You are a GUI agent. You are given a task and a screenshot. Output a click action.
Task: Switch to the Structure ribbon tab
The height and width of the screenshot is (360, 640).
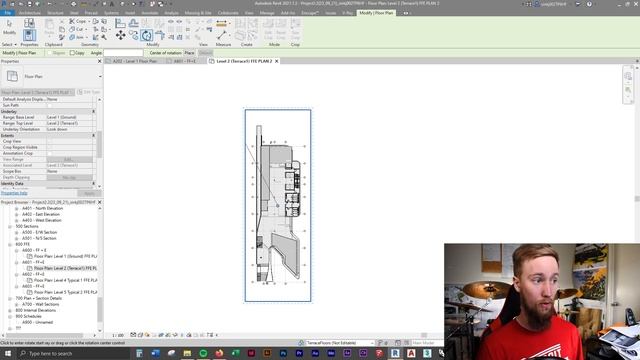[55, 13]
